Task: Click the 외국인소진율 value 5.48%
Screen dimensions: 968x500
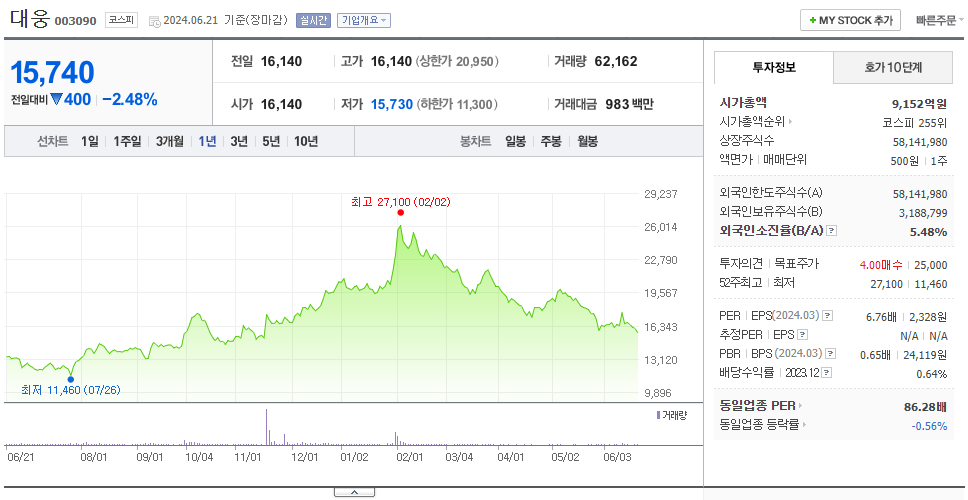Action: [928, 231]
